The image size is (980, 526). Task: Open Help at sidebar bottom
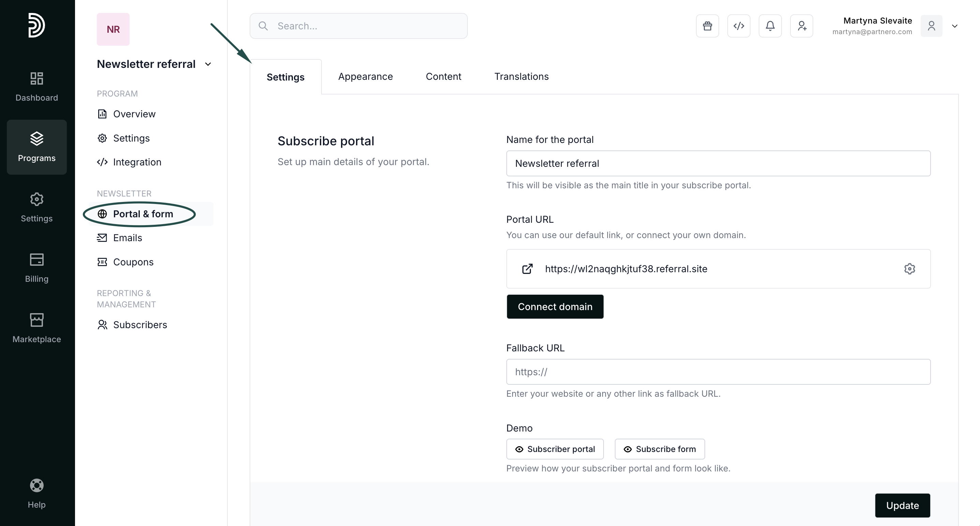click(x=36, y=493)
